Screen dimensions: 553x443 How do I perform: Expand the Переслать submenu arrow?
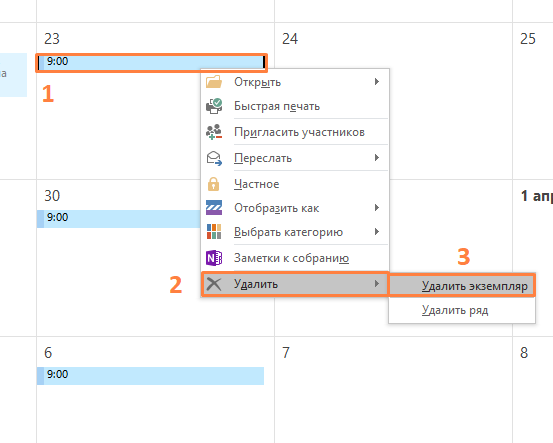click(377, 157)
